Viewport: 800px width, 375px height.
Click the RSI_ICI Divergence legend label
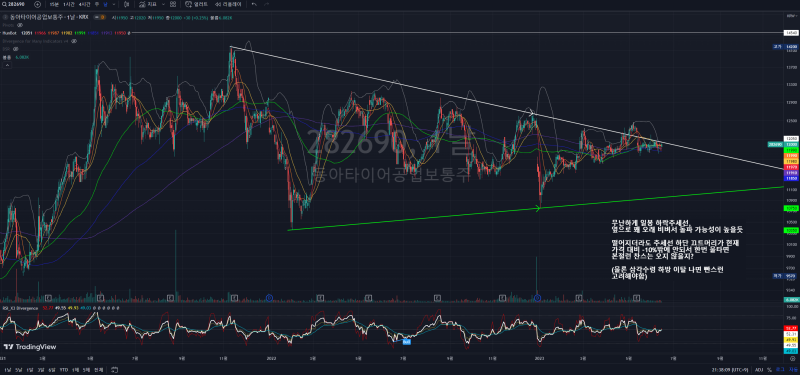(20, 308)
